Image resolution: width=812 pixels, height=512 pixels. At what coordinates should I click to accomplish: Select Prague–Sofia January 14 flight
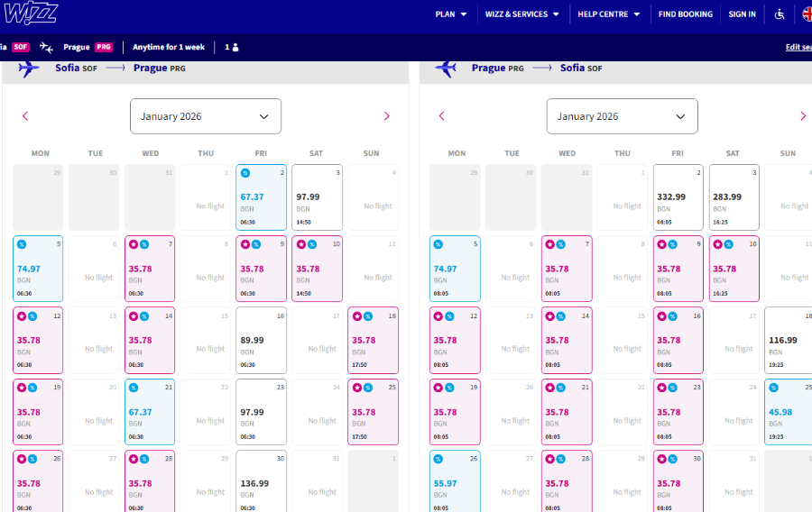567,341
